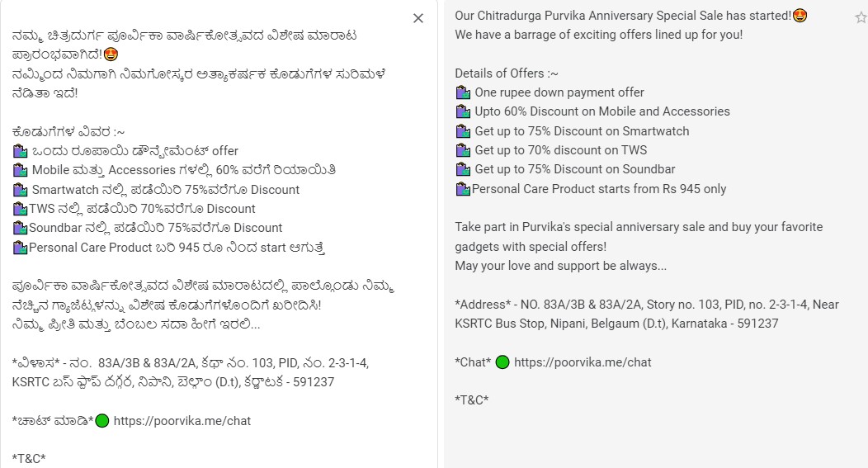Screen dimensions: 868x468
Task: Click bag icon beside Kannada 'Mobile ಮತ್ತು Accessories' line
Action: coord(21,170)
